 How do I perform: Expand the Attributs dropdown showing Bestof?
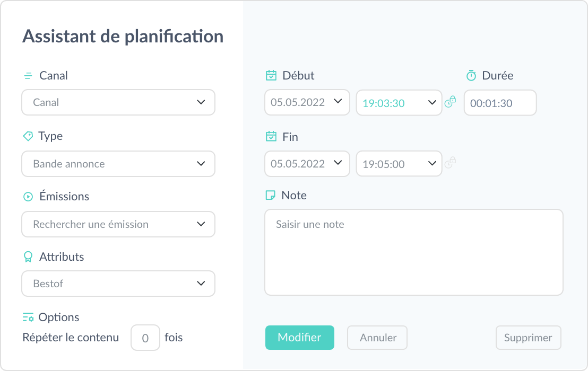click(118, 284)
